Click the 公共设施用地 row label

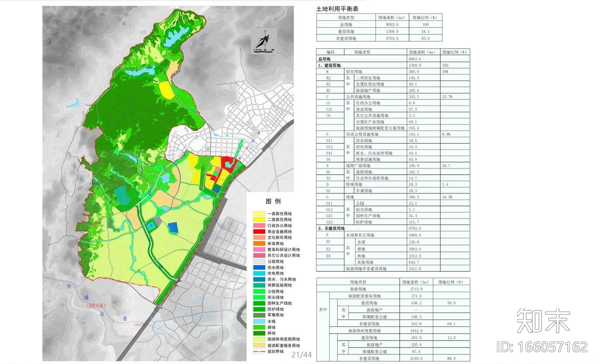click(358, 96)
